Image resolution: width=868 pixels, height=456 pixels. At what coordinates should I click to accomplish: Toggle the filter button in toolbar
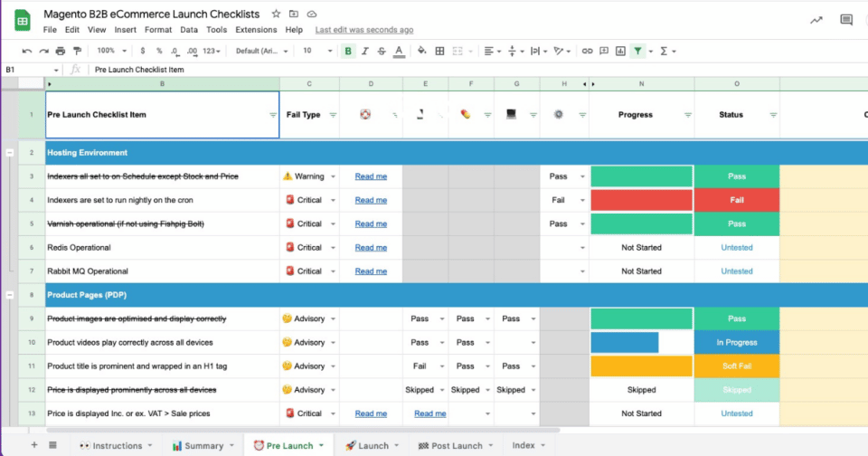pos(638,51)
